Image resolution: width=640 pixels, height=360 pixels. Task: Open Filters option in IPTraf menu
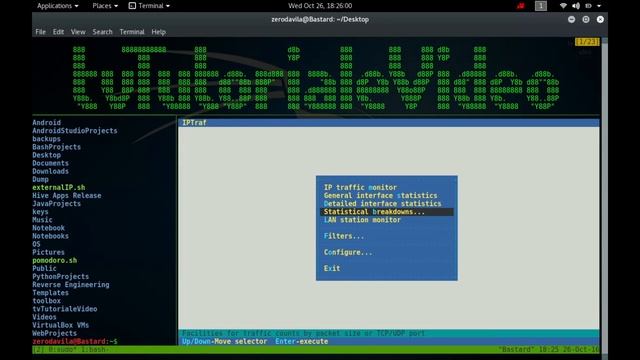tap(343, 236)
